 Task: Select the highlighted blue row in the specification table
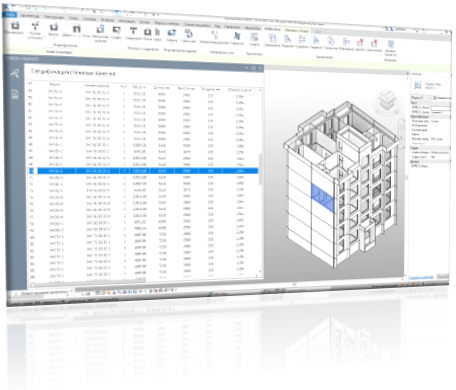[x=143, y=171]
